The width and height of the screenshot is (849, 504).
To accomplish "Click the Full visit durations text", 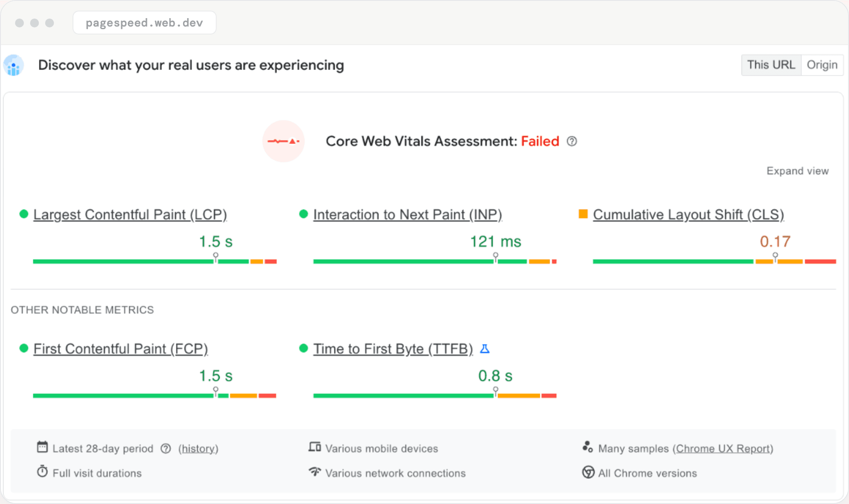I will [x=97, y=473].
